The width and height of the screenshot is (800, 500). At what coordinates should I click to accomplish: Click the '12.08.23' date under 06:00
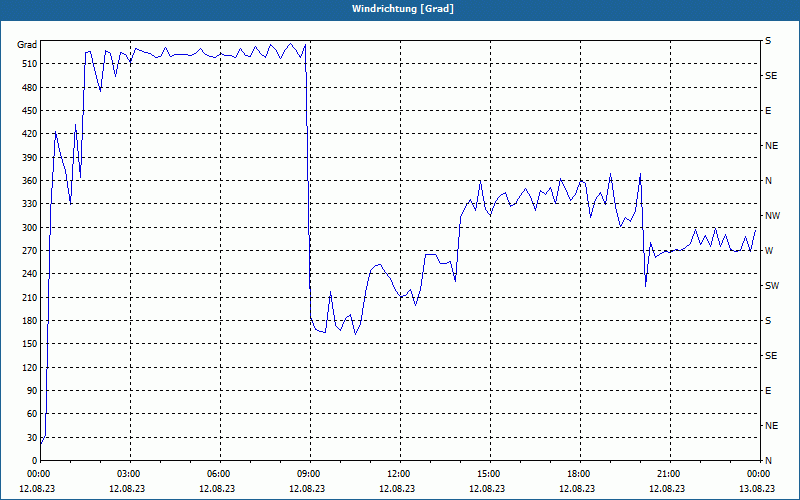(217, 488)
